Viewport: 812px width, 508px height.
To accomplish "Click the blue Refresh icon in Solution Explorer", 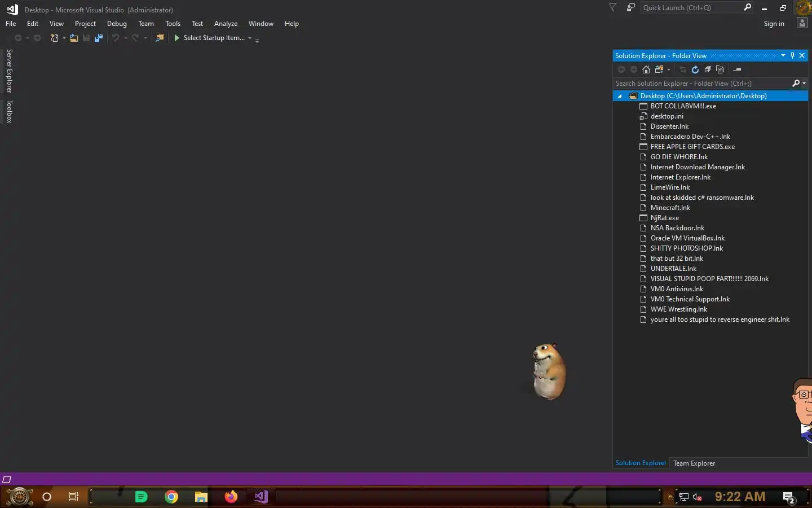I will coord(695,69).
